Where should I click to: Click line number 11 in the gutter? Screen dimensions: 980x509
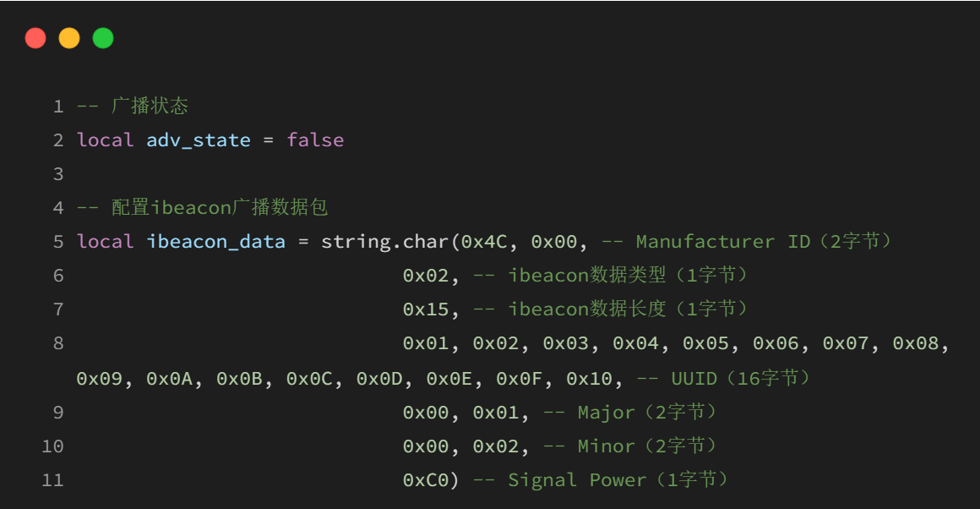(x=52, y=480)
